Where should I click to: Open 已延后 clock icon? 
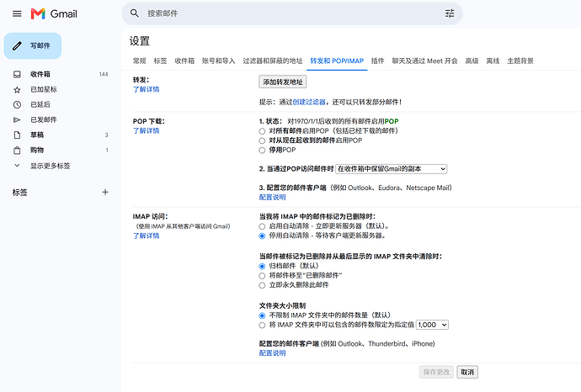[17, 105]
